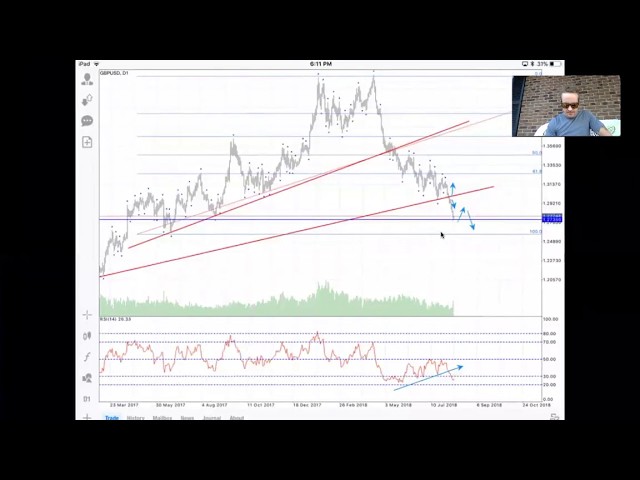Switch to the History tab

point(135,417)
